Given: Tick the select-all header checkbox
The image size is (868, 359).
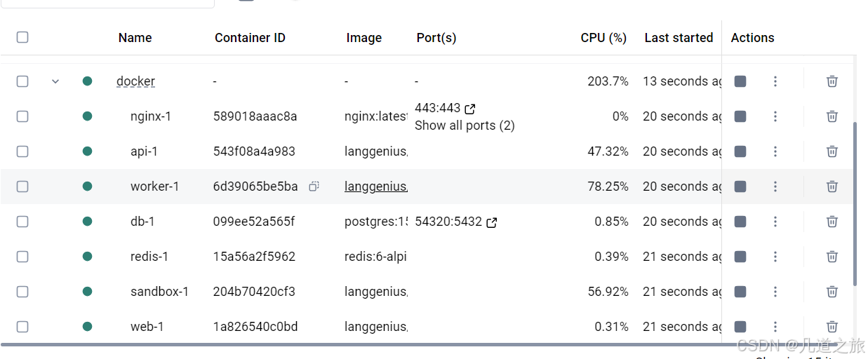Looking at the screenshot, I should [22, 37].
